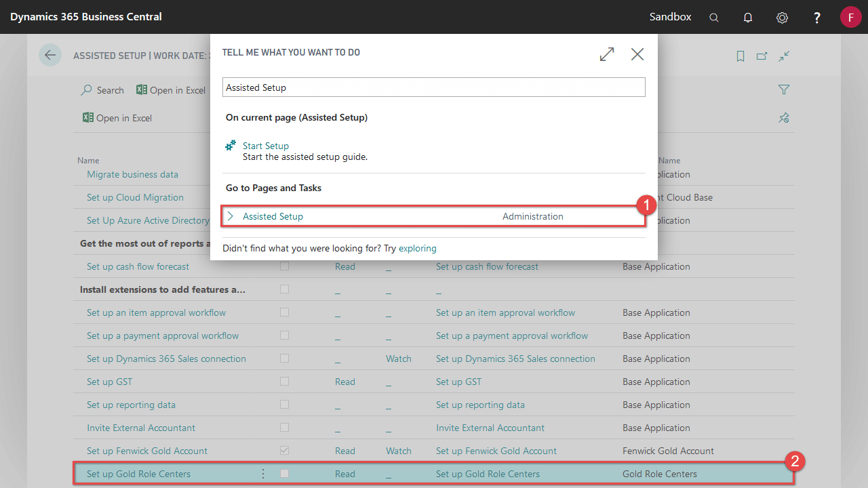868x488 pixels.
Task: Collapse Install extensions to add features group
Action: 163,289
